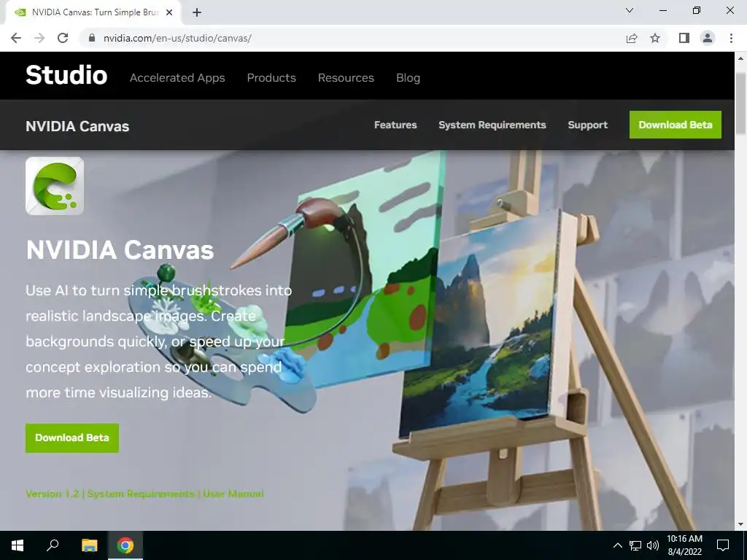Open the tab search chevron

[x=630, y=10]
